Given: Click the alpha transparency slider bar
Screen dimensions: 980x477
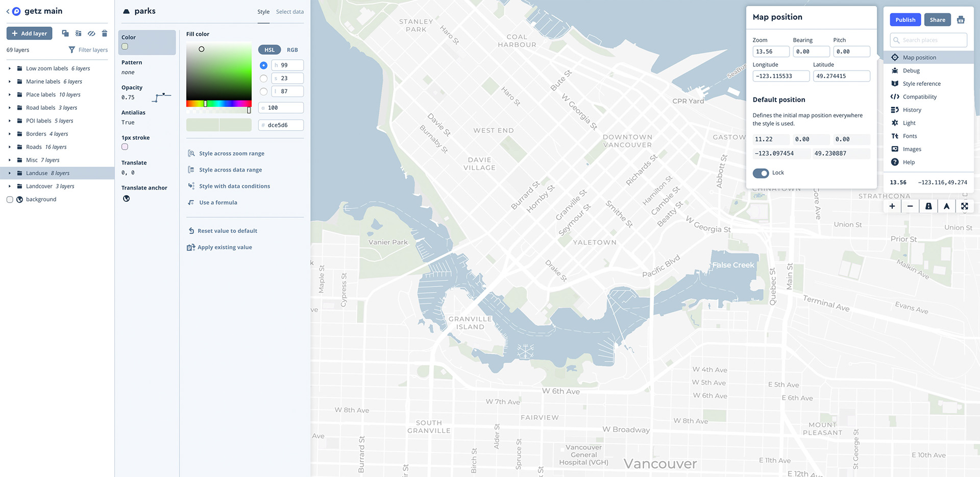Looking at the screenshot, I should pyautogui.click(x=219, y=110).
